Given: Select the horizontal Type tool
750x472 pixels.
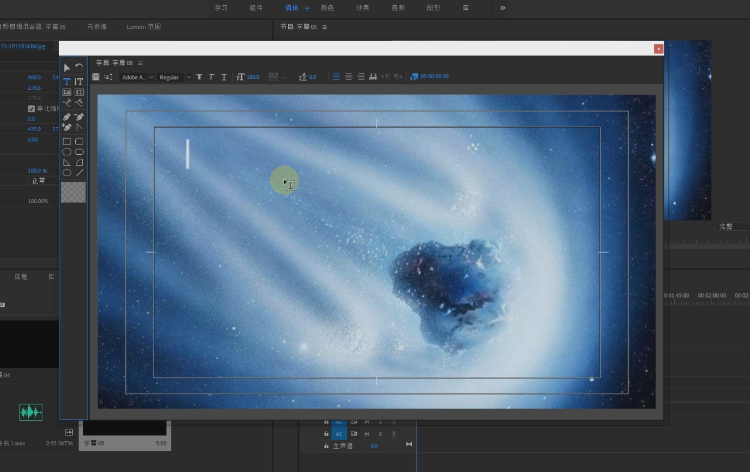Looking at the screenshot, I should (67, 81).
